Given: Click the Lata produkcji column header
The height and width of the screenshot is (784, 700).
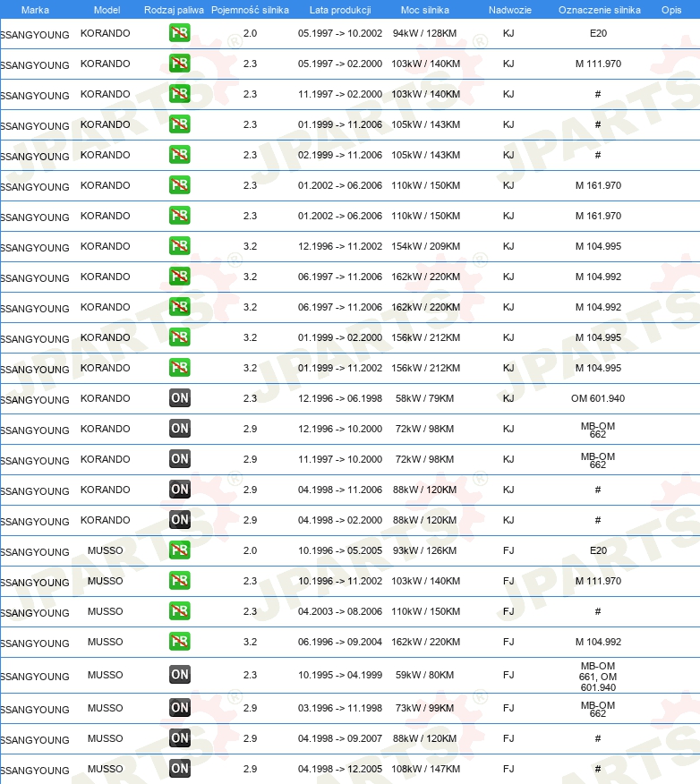Looking at the screenshot, I should (340, 10).
